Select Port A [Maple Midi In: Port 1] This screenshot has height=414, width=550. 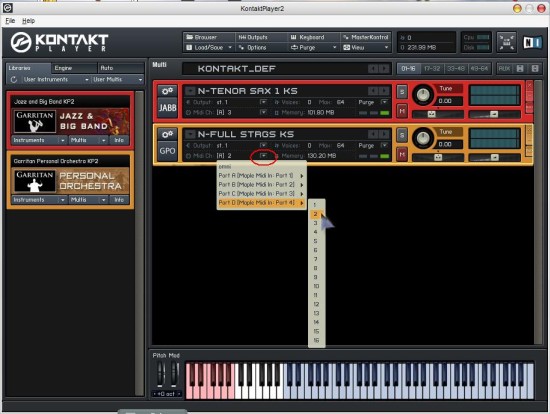[x=261, y=175]
